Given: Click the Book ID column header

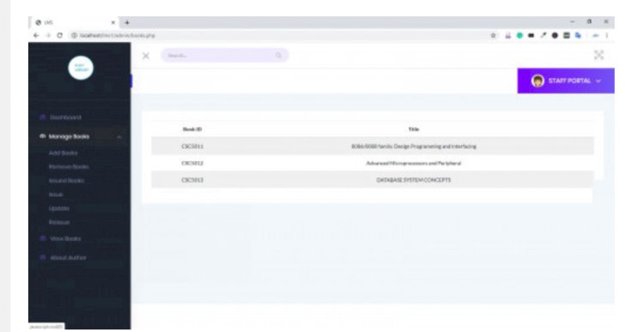Looking at the screenshot, I should point(192,130).
